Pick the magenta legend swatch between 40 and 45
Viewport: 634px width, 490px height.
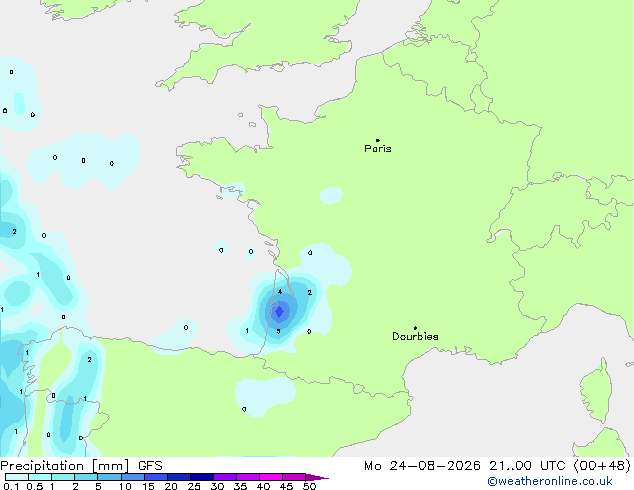pyautogui.click(x=271, y=477)
